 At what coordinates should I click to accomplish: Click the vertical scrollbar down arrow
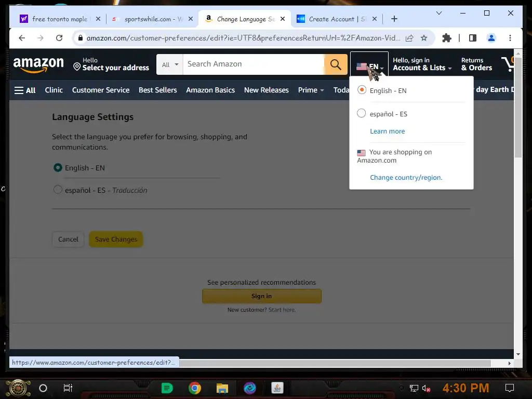pos(518,354)
